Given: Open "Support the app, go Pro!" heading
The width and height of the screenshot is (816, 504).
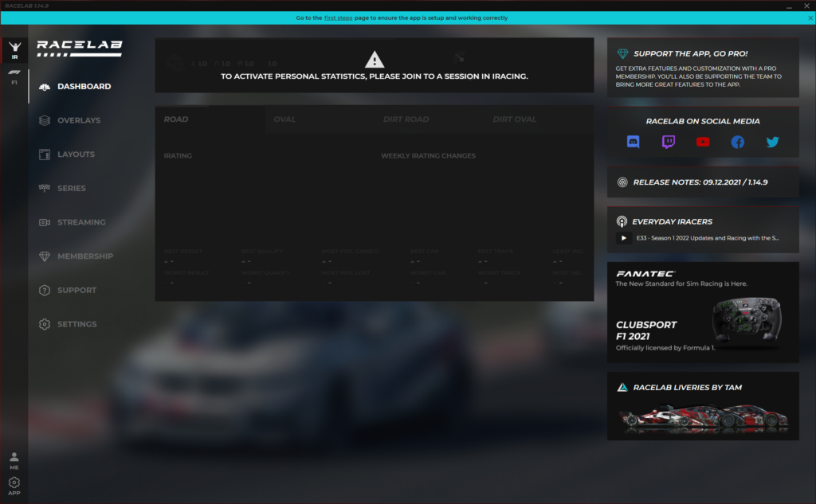Looking at the screenshot, I should pyautogui.click(x=691, y=53).
